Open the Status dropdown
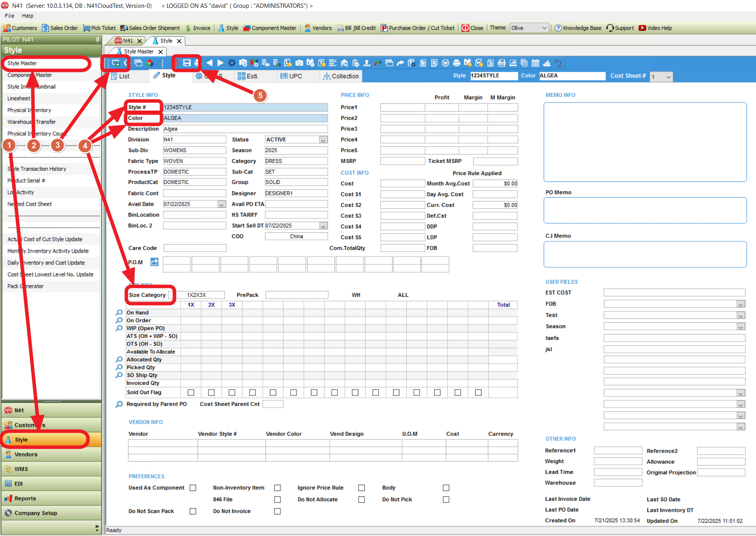756x536 pixels. (x=323, y=140)
